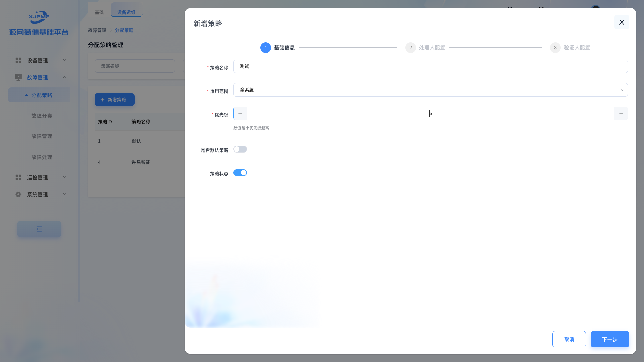Click the 策略名称 input field in the dialog
The width and height of the screenshot is (644, 362).
pyautogui.click(x=430, y=66)
